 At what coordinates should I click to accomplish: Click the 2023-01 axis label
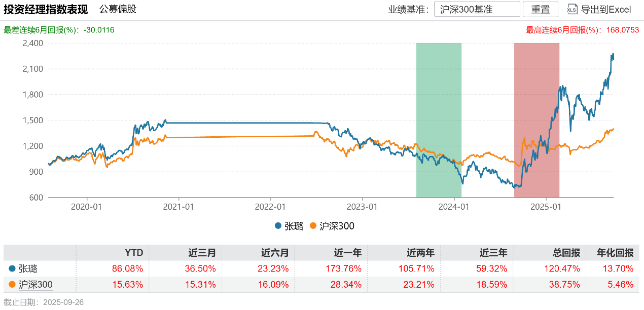(363, 207)
